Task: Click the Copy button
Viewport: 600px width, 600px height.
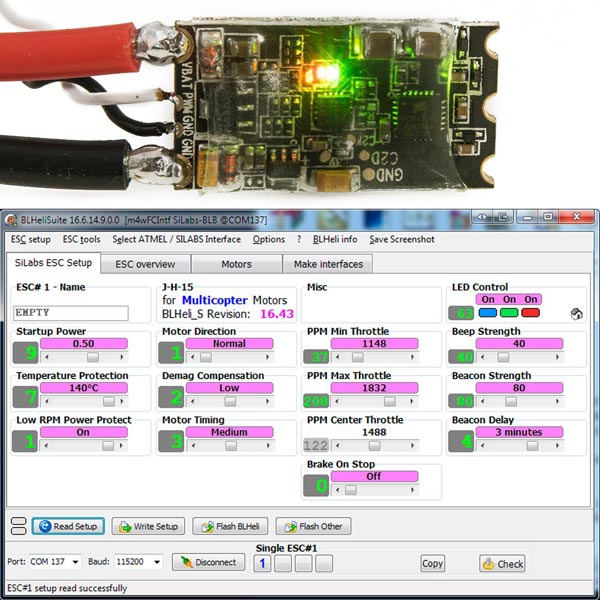Action: click(432, 563)
